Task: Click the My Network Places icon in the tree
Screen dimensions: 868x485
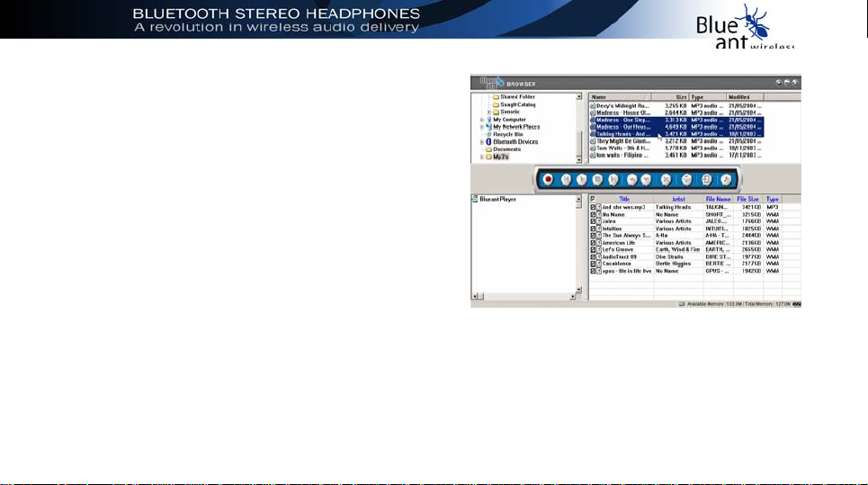Action: pos(488,127)
